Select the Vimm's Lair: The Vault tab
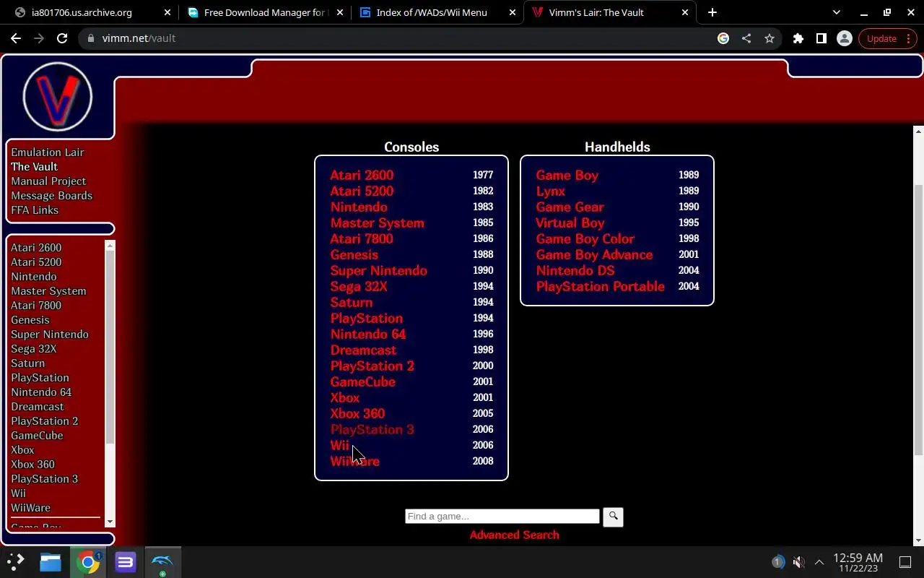Viewport: 924px width, 578px height. coord(596,12)
